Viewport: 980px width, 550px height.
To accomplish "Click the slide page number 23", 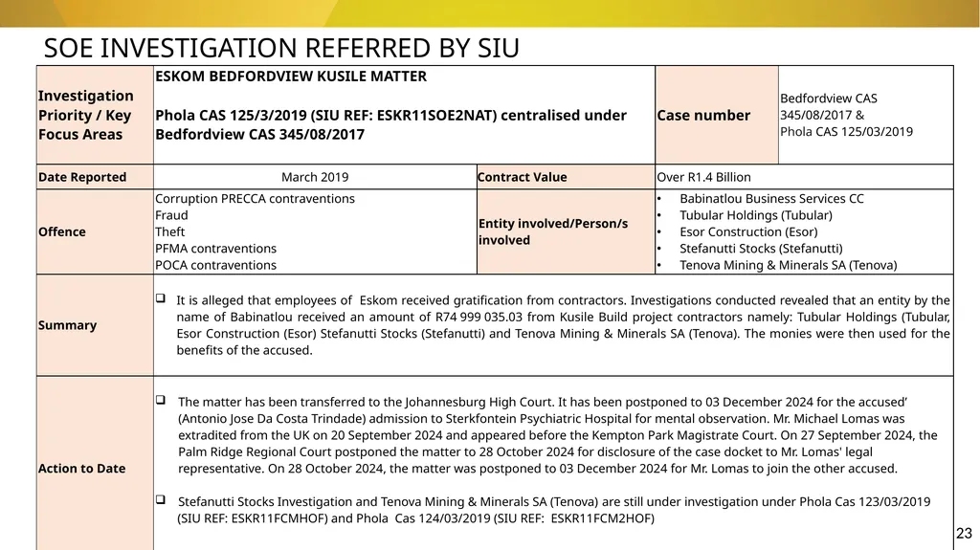I will [x=965, y=533].
